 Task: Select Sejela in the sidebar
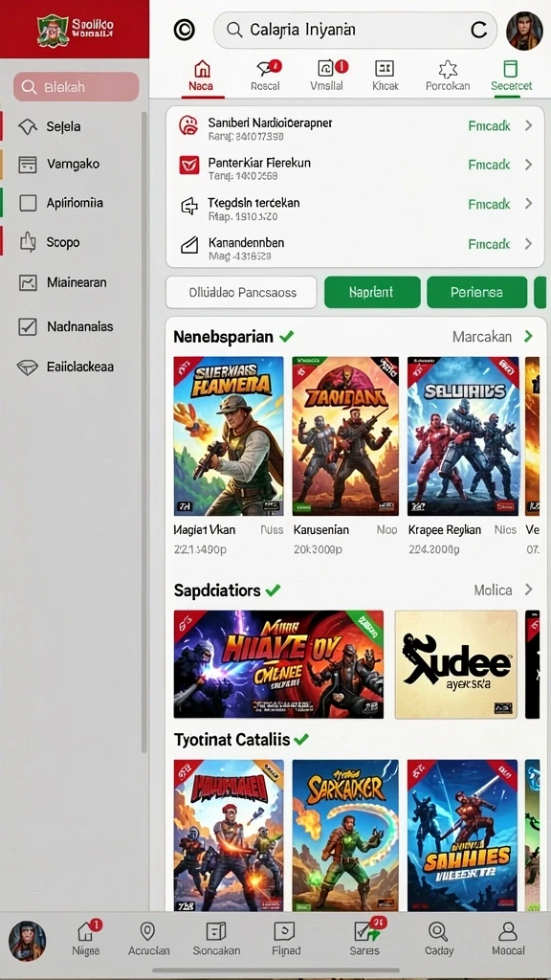63,127
